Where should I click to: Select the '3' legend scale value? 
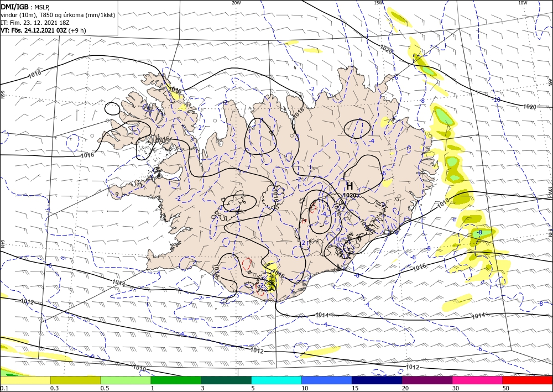click(x=203, y=388)
